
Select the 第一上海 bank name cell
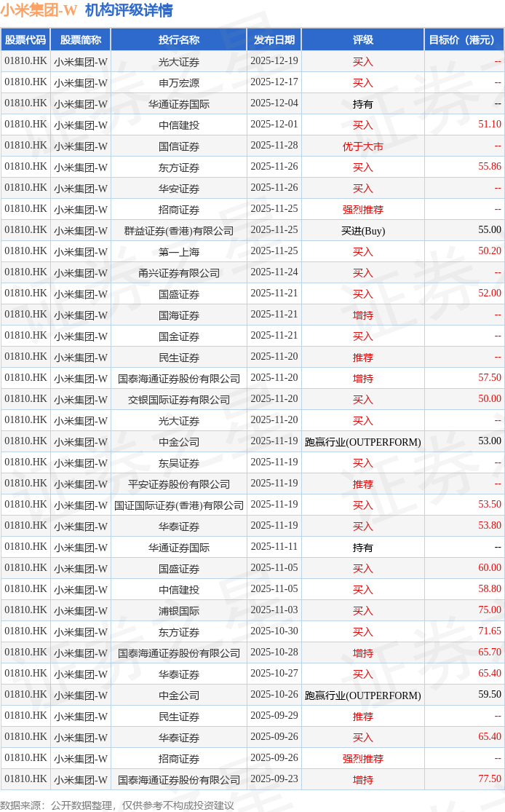coord(179,252)
